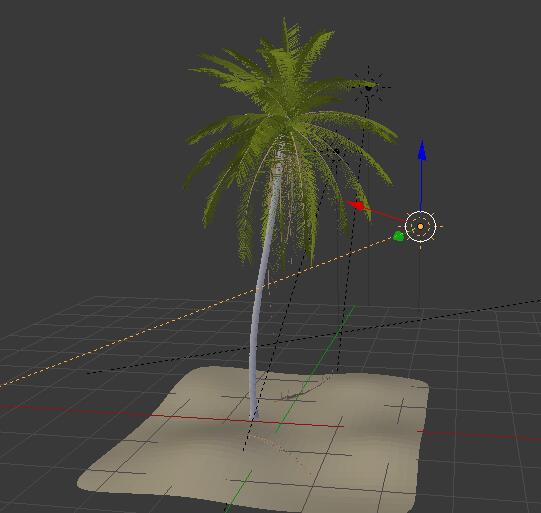The image size is (541, 513).
Task: Select the white circle of the transform gizmo
Action: coord(420,226)
